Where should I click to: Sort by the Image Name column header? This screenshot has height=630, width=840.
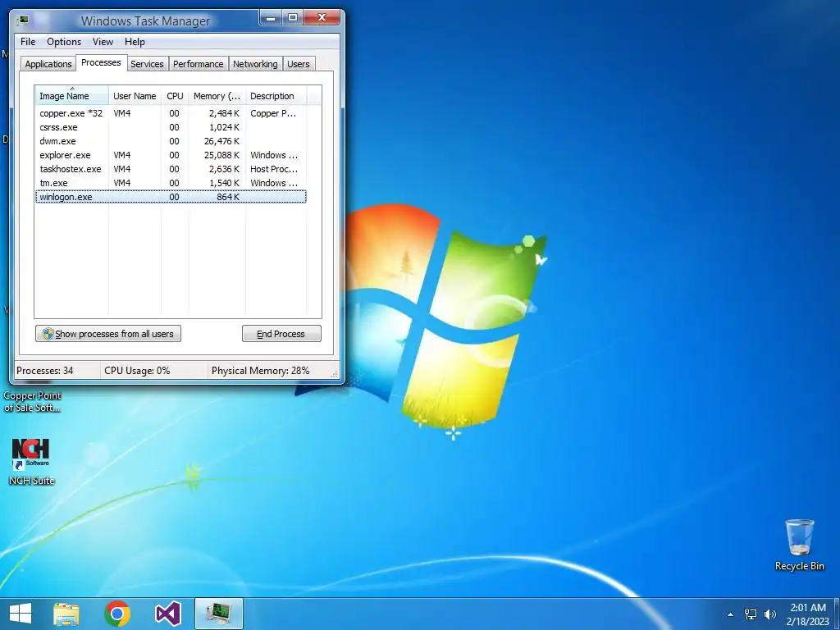coord(71,96)
